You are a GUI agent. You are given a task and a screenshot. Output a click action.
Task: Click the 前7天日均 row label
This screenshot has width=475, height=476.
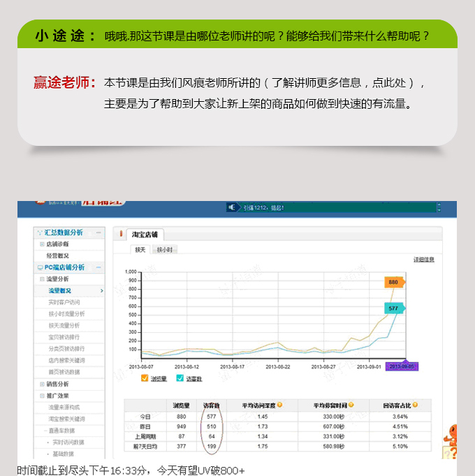point(145,447)
